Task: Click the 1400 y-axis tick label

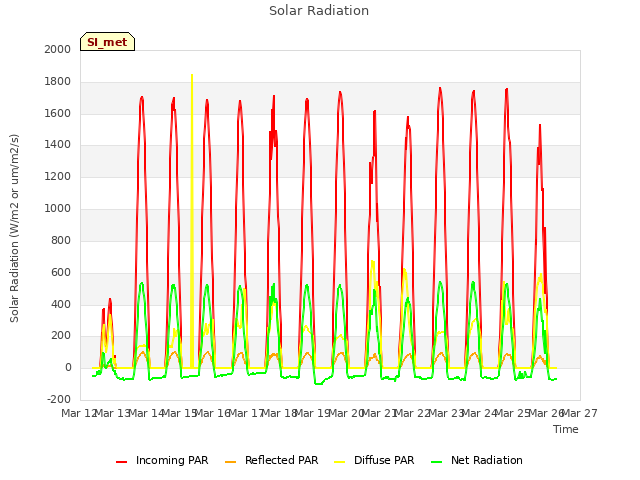Action: click(x=58, y=145)
